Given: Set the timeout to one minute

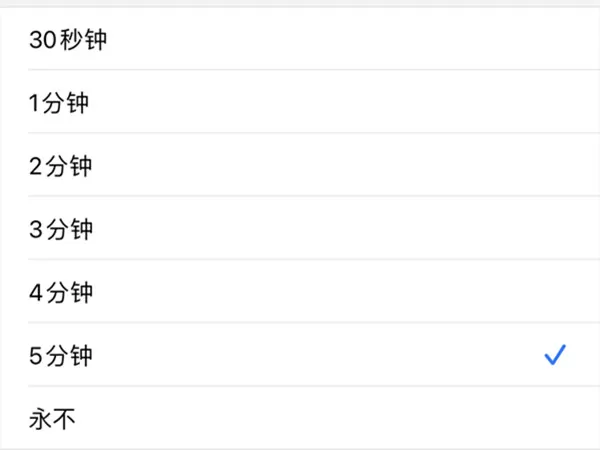Looking at the screenshot, I should click(300, 102).
